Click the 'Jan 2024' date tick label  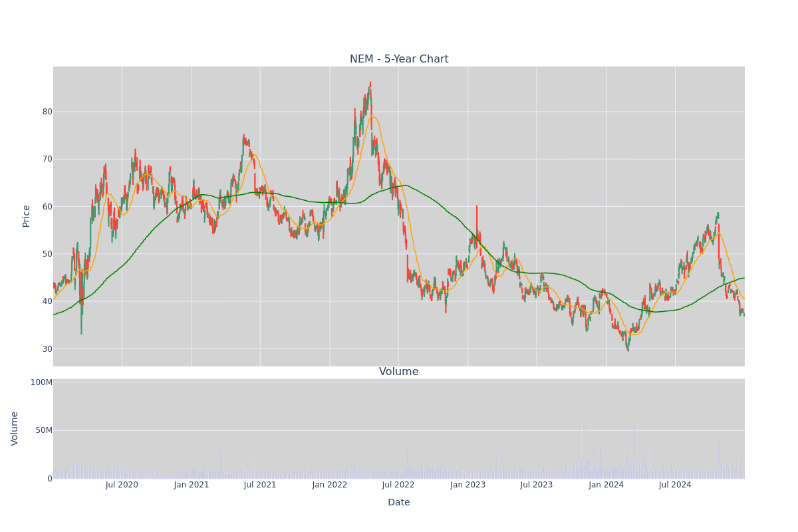pos(606,485)
